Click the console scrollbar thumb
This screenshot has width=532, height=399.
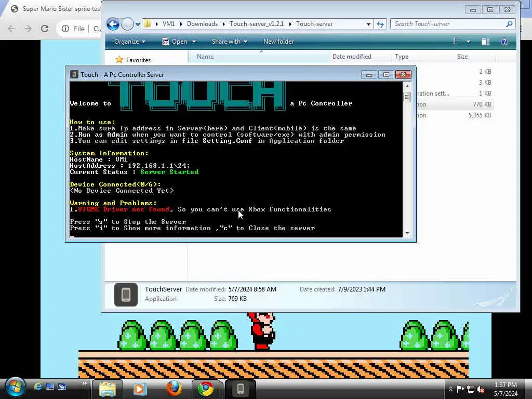pos(407,98)
